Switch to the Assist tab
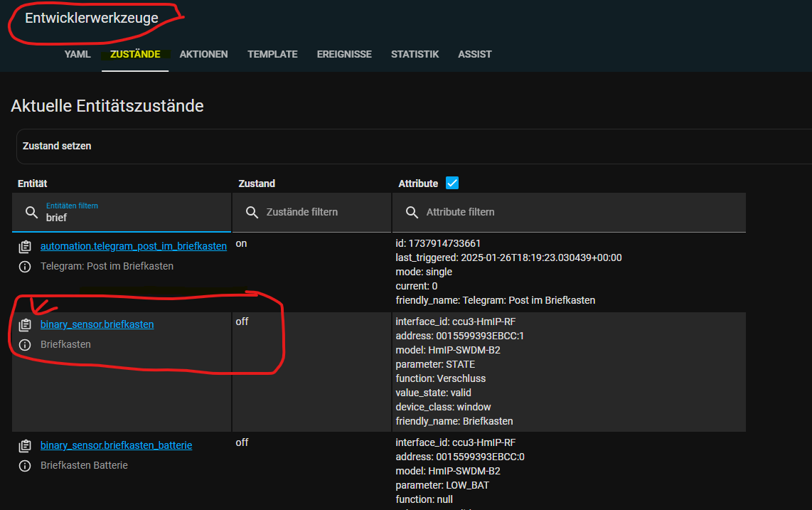The height and width of the screenshot is (510, 812). 475,55
